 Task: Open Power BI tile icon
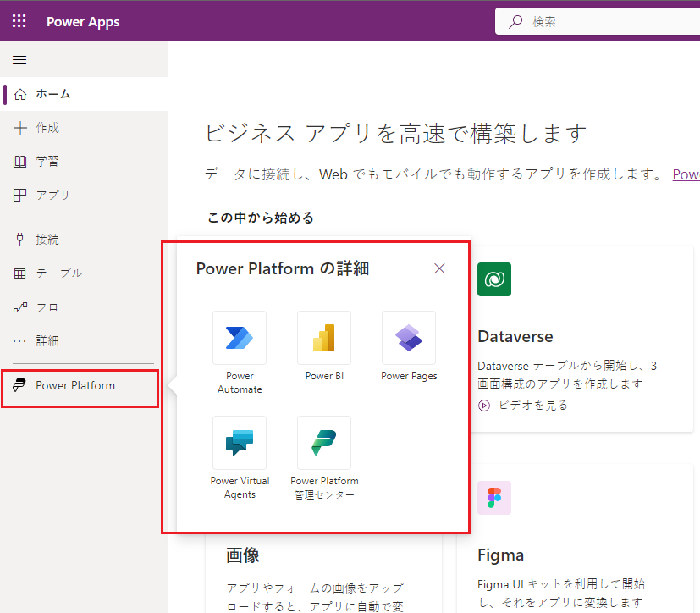pos(324,338)
